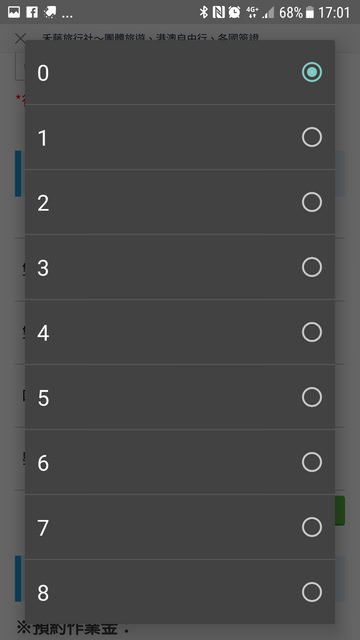Viewport: 360px width, 640px height.
Task: Select the radio button for 6
Action: pyautogui.click(x=312, y=462)
